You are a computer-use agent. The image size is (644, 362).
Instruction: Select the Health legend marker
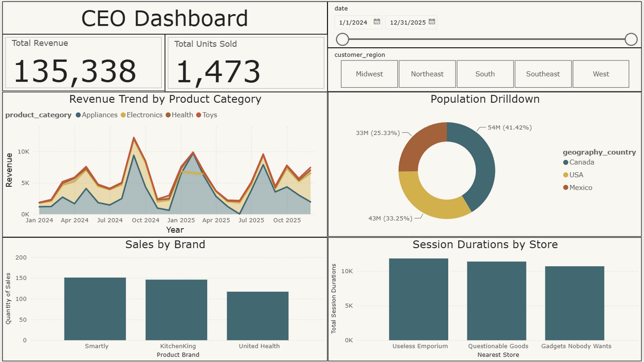[x=168, y=115]
